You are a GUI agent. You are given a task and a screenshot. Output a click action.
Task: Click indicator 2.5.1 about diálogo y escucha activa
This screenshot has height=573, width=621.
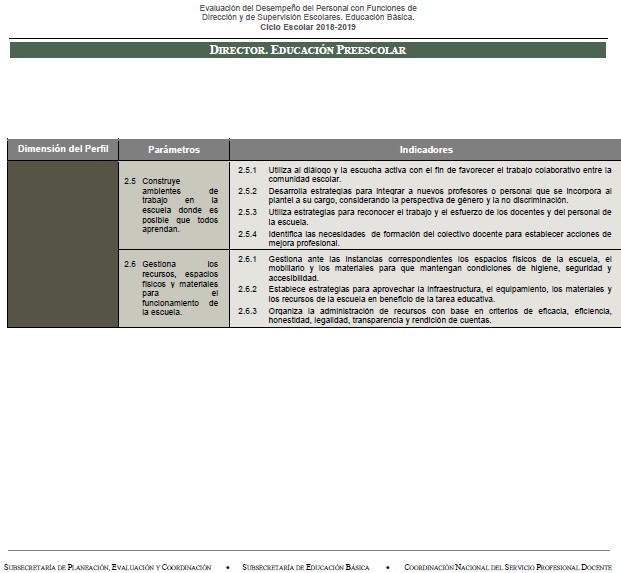point(425,175)
